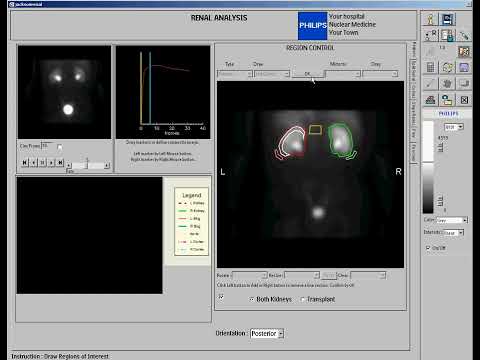This screenshot has width=480, height=360.
Task: Click the boxed X exit icon
Action: tap(464, 100)
